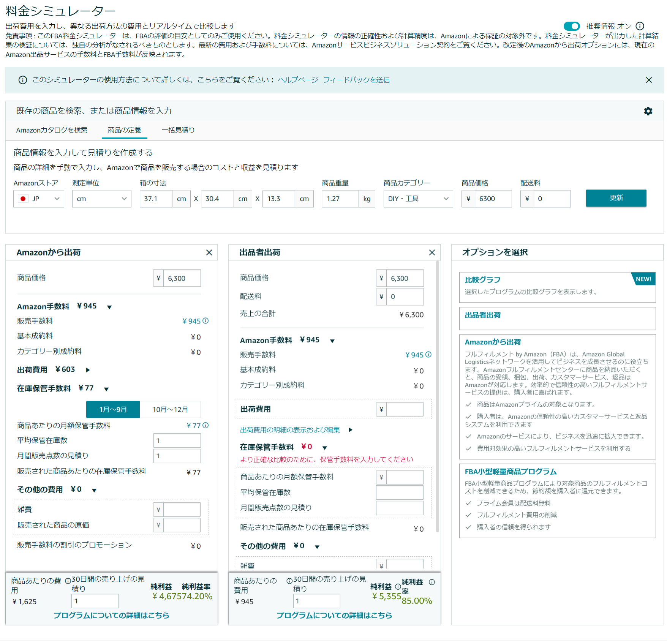This screenshot has height=644, width=667.
Task: Open settings with the gear icon
Action: pyautogui.click(x=648, y=111)
